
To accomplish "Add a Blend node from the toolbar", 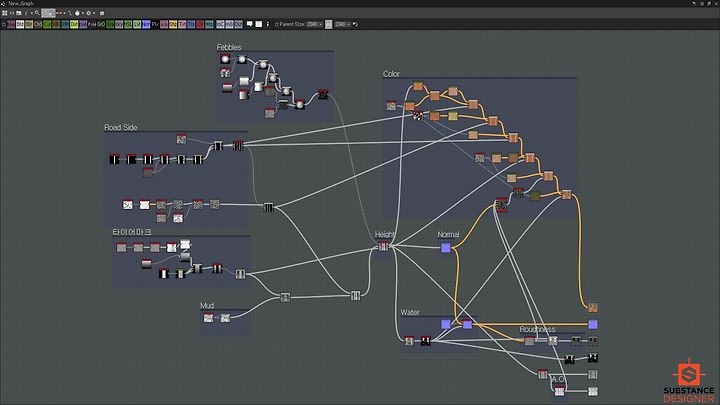I will (20, 24).
